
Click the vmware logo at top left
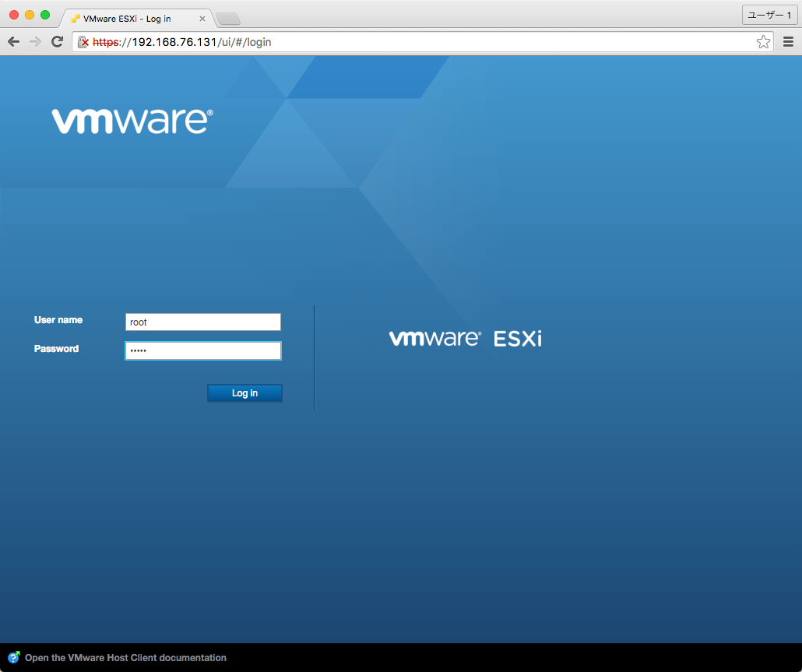(132, 121)
